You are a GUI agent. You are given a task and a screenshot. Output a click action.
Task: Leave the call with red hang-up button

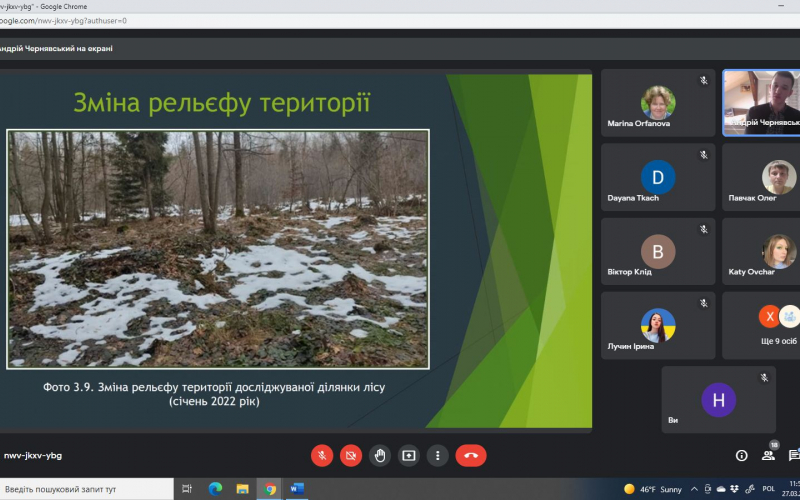[x=471, y=456]
